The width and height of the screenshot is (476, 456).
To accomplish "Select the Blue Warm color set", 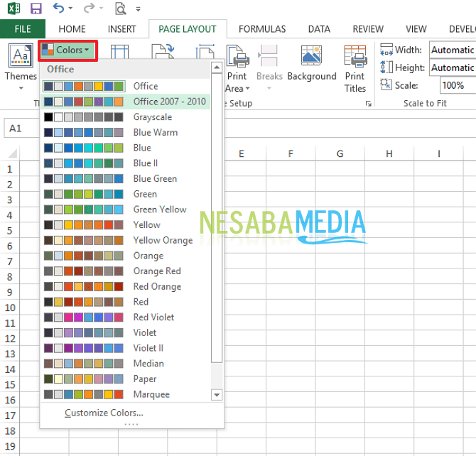I will 125,132.
